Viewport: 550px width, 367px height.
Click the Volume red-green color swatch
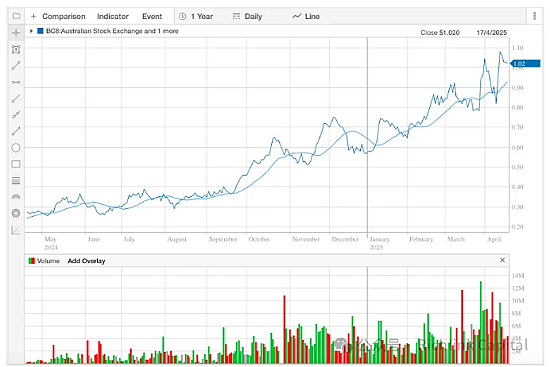pos(32,261)
